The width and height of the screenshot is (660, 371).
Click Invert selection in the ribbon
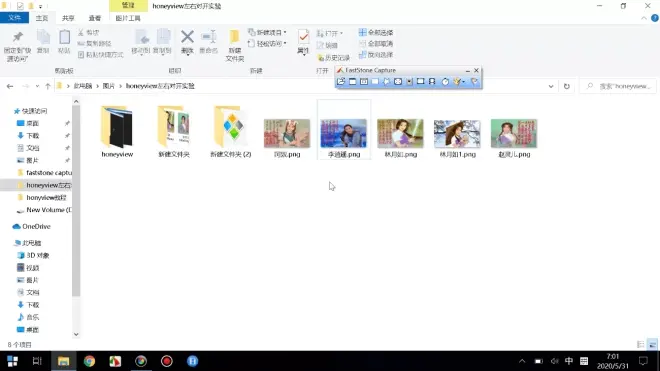[376, 55]
